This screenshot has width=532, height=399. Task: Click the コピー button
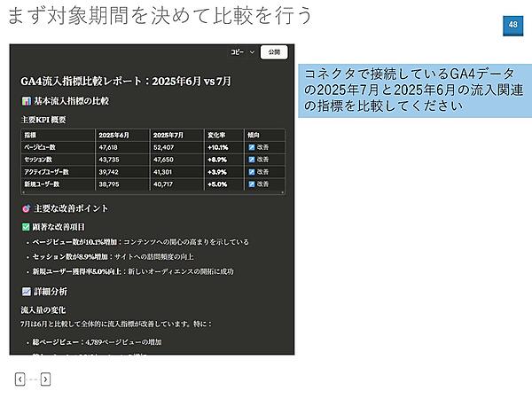[237, 52]
